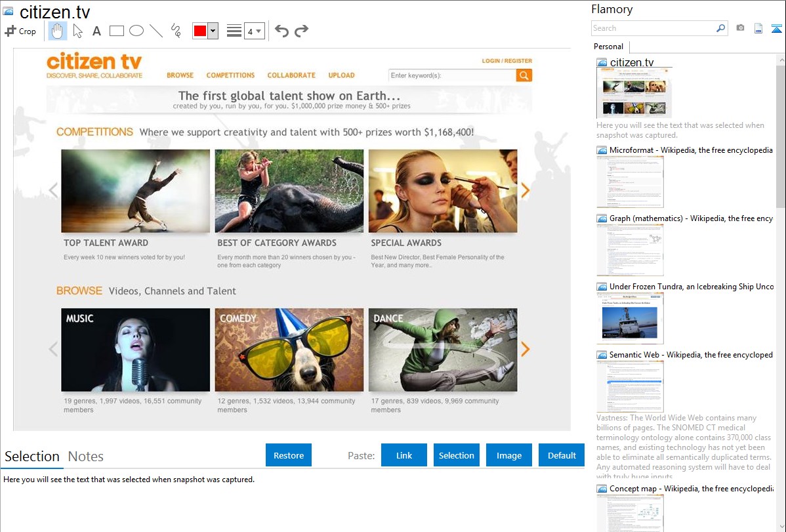Choose the text annotation tool

96,31
